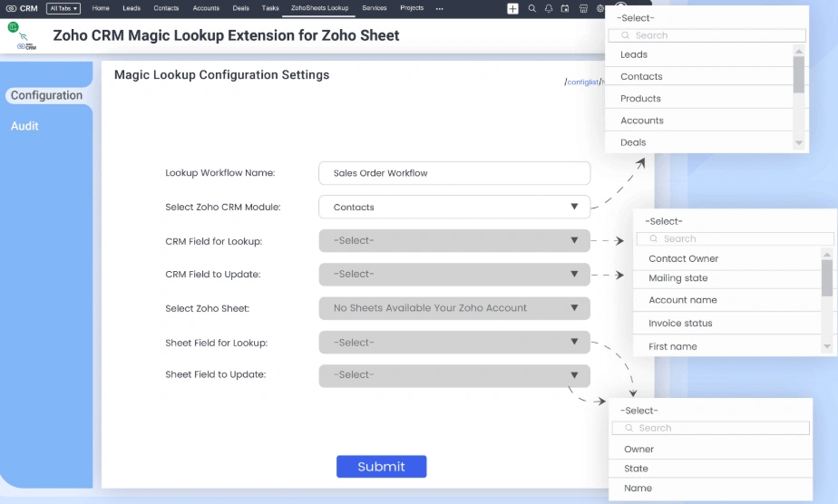Select the ZohoSheets Lookup tab
Viewport: 838px width, 504px height.
pos(319,8)
